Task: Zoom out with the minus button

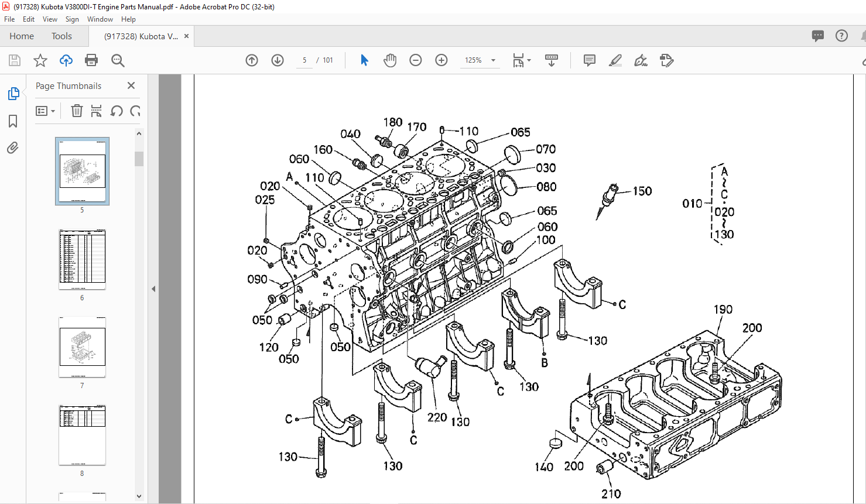Action: [x=416, y=60]
